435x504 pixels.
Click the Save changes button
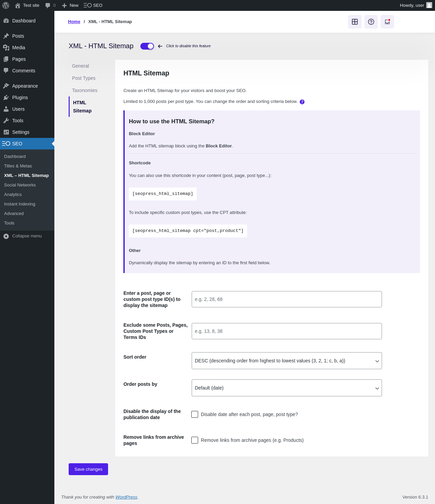point(88,469)
